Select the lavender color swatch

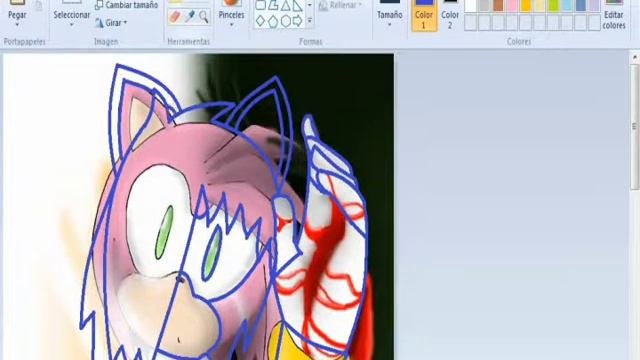[x=594, y=5]
